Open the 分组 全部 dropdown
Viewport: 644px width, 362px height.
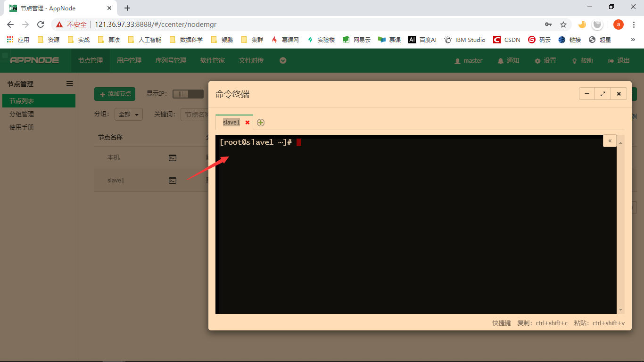click(129, 115)
